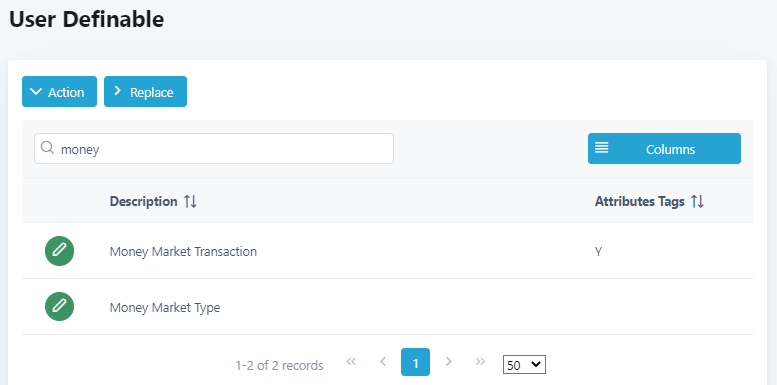Open the Columns chooser
Screen dimensions: 777x385
pos(664,149)
